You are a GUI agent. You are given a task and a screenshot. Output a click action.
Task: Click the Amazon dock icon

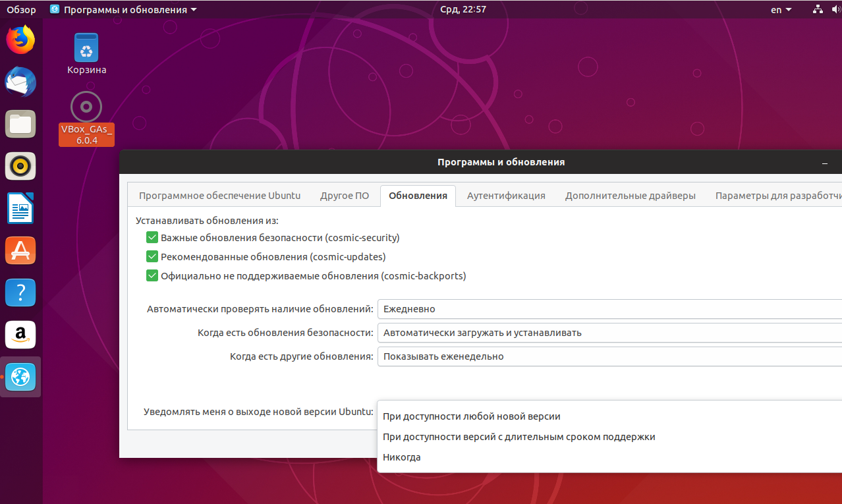[20, 335]
